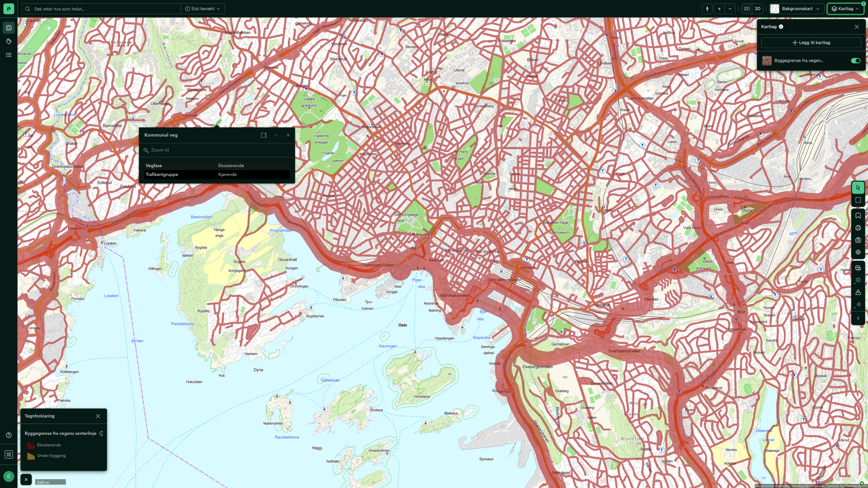Click the user avatar C
Screen dimensions: 868x488
coord(9,476)
